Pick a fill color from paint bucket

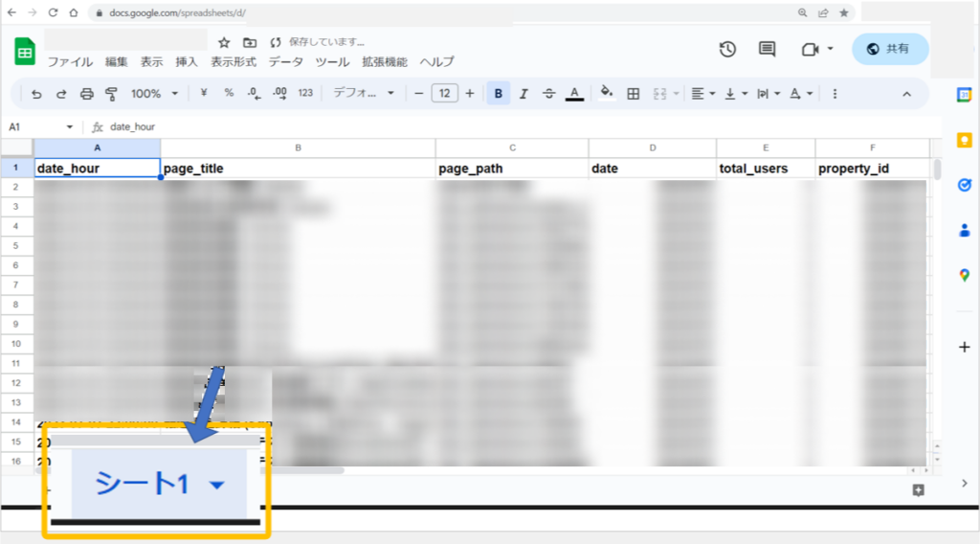tap(605, 94)
